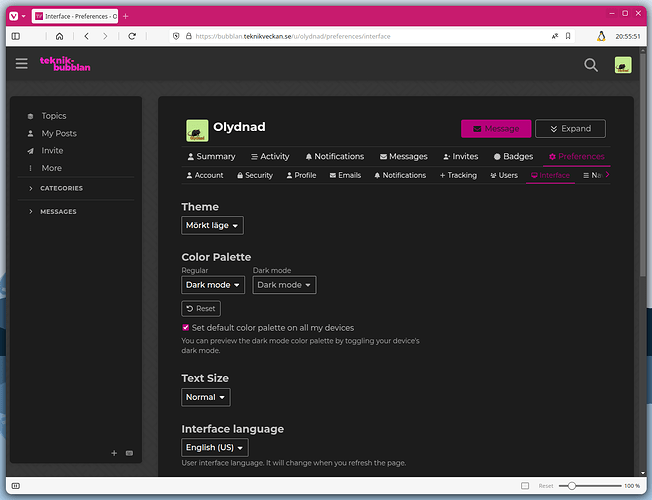Click the 20:55:51 clock in toolbar
Screen dimensions: 652x500
coord(628,36)
